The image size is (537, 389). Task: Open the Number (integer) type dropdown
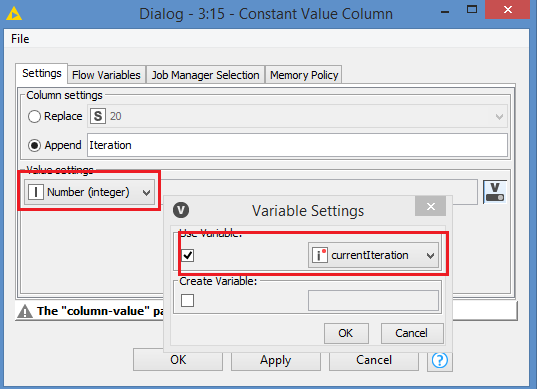(x=89, y=192)
